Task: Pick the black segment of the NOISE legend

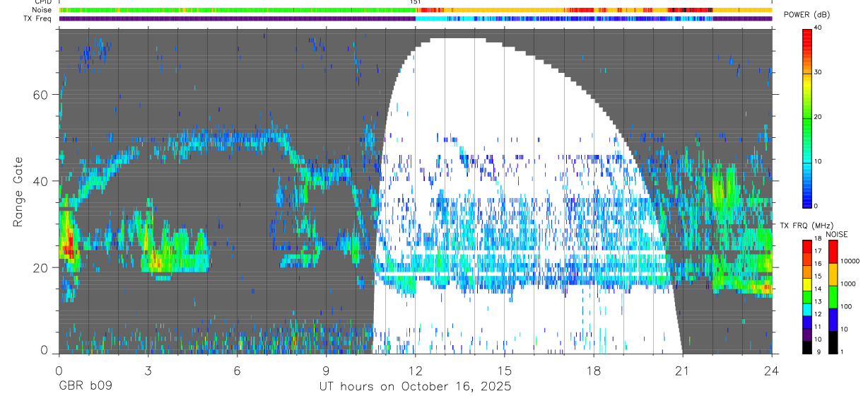Action: point(833,343)
